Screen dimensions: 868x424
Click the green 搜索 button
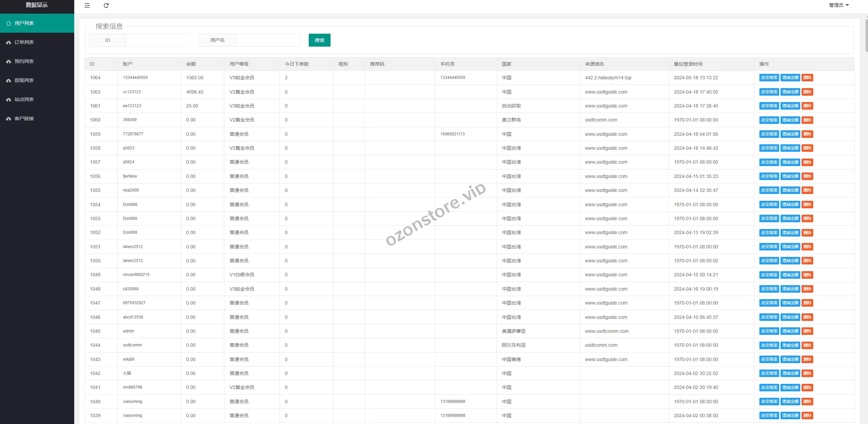click(x=319, y=40)
